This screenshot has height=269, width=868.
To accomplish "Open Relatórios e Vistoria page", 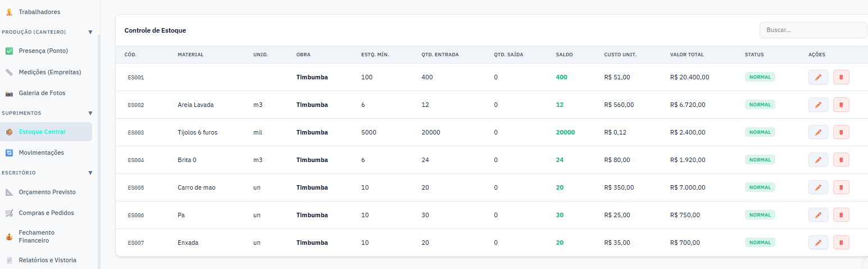I will point(47,260).
